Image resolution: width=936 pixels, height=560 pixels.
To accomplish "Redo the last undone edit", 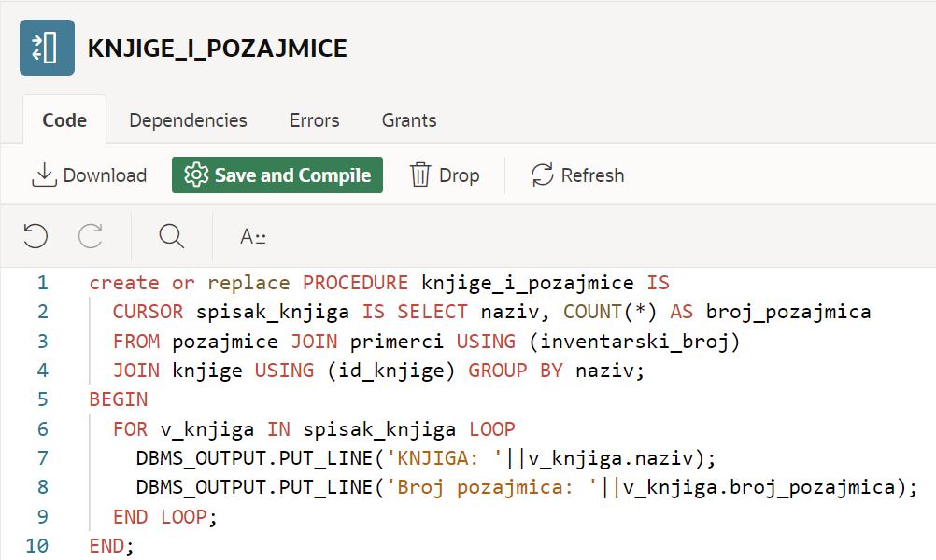I will [91, 236].
